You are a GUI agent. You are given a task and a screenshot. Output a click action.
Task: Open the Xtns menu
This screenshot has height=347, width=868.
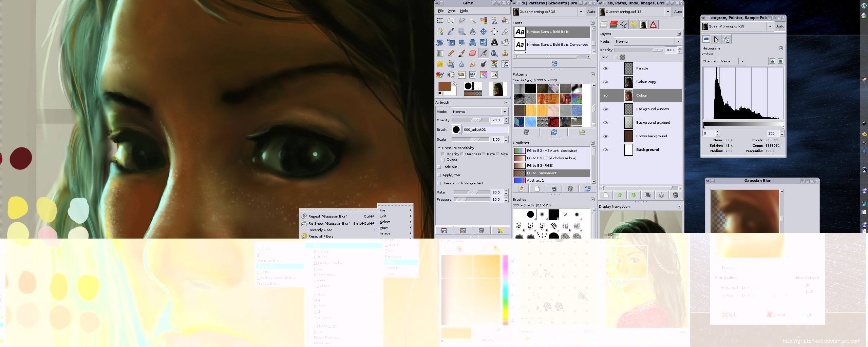point(452,11)
